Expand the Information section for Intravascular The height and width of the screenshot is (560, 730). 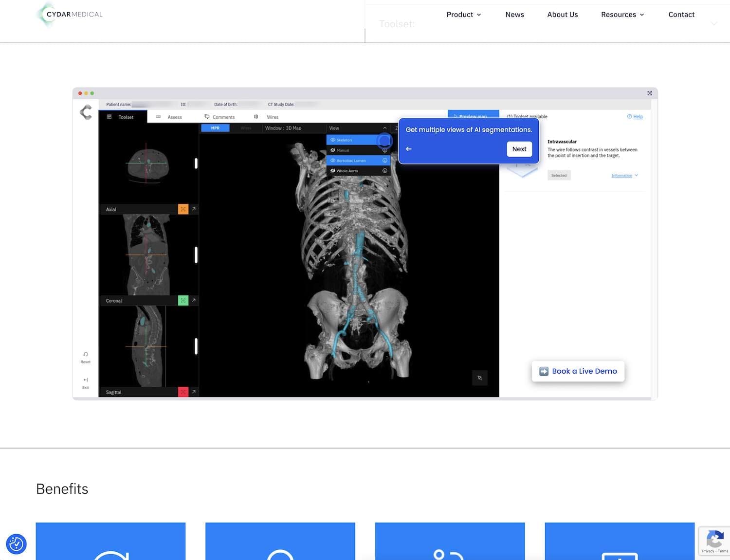624,176
